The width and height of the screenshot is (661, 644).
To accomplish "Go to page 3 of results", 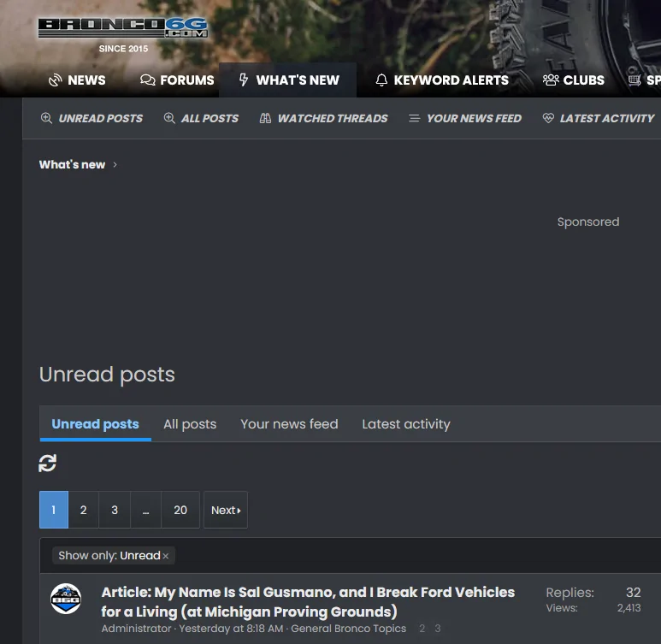I will click(115, 510).
